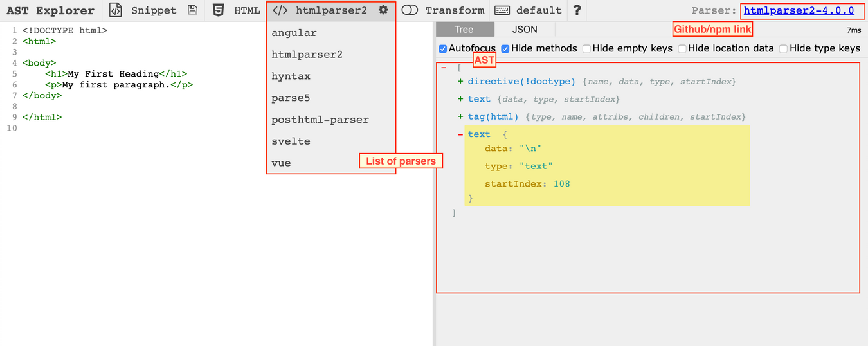Click the AST Explorer title
Screen dimensions: 868x346
pos(50,10)
